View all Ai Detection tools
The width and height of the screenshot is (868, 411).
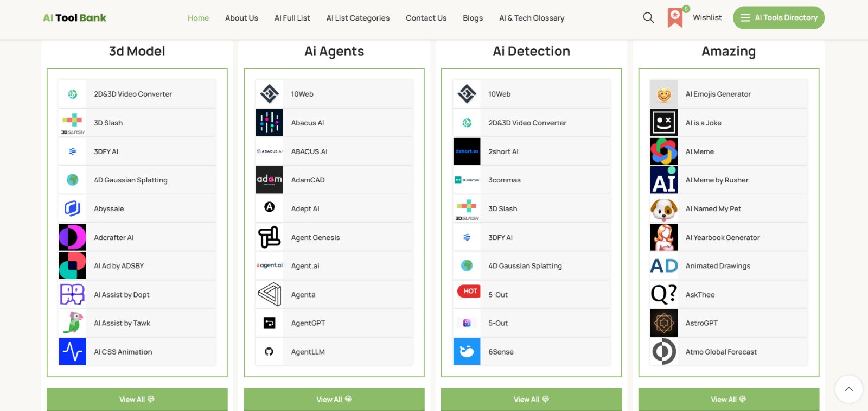[x=531, y=399]
